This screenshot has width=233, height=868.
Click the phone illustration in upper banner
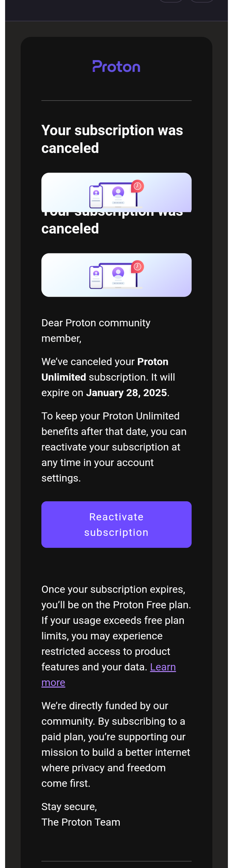click(x=96, y=197)
